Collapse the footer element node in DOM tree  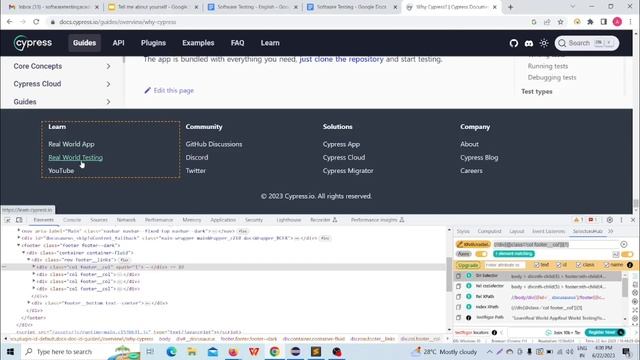click(x=18, y=245)
